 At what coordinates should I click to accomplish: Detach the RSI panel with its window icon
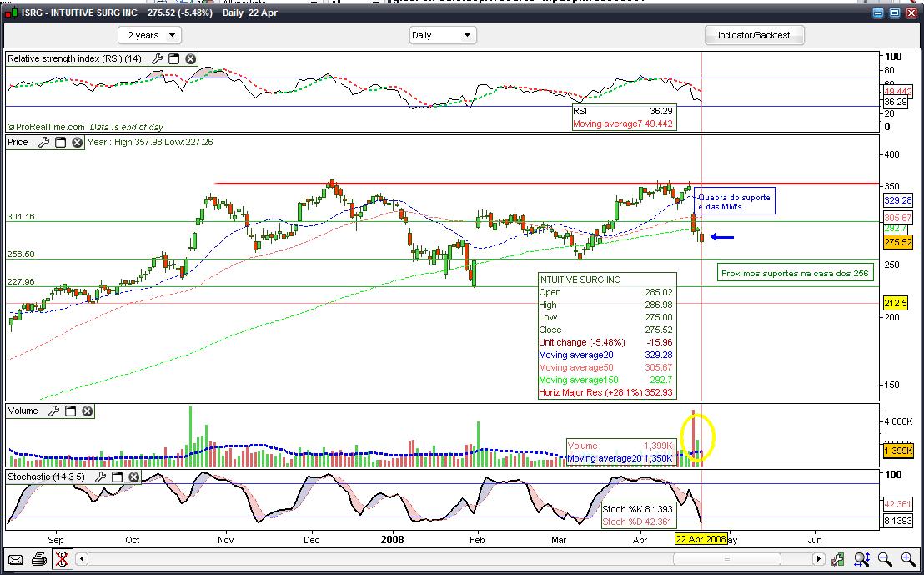point(173,58)
